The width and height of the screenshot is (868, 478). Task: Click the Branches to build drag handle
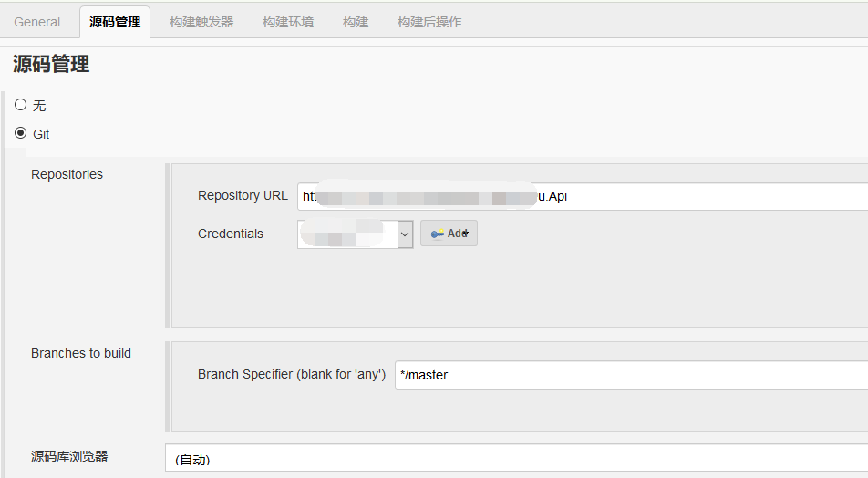click(168, 386)
